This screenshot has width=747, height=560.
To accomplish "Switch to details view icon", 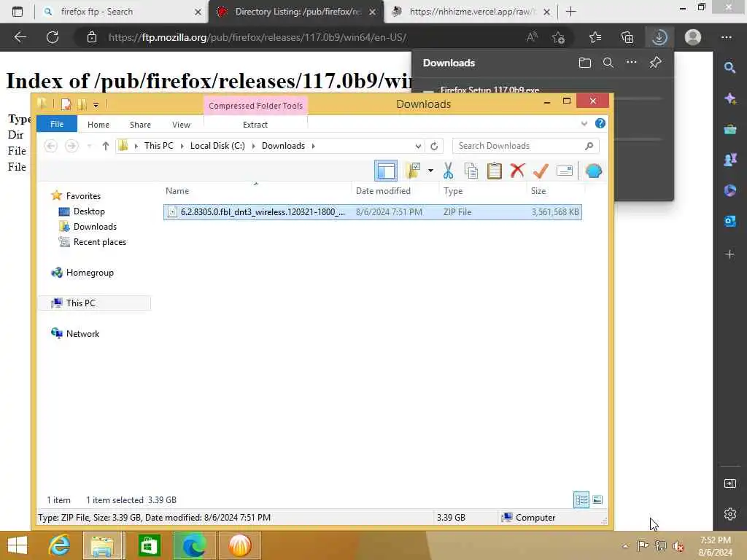I will 581,499.
